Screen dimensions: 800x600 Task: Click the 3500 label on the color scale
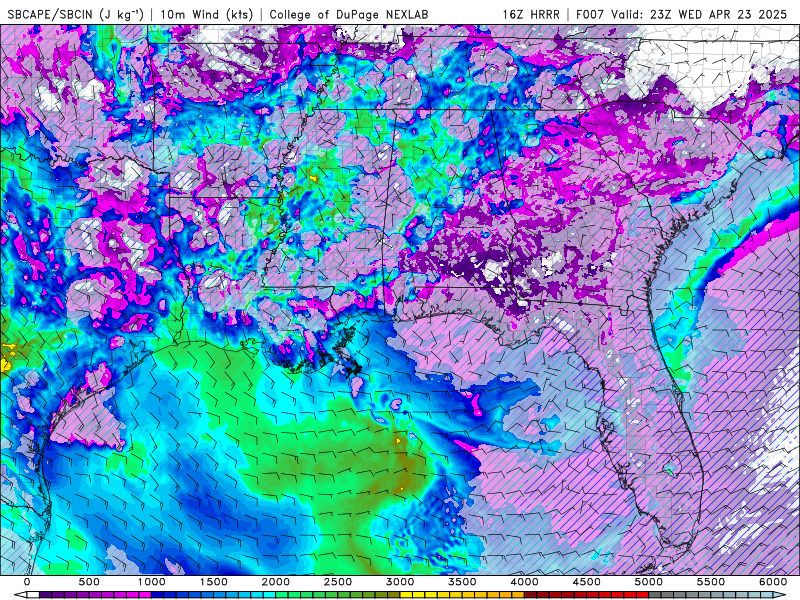(463, 582)
